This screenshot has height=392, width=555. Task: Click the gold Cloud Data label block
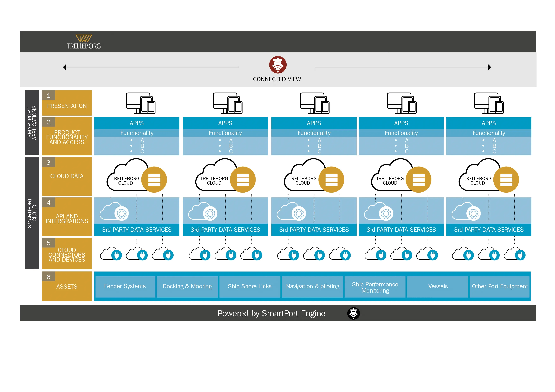pos(67,176)
